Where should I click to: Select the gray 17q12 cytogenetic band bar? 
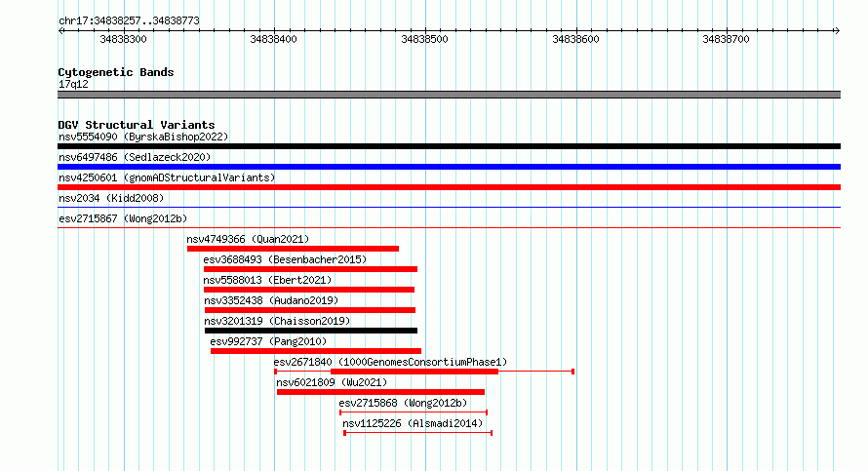coord(449,95)
